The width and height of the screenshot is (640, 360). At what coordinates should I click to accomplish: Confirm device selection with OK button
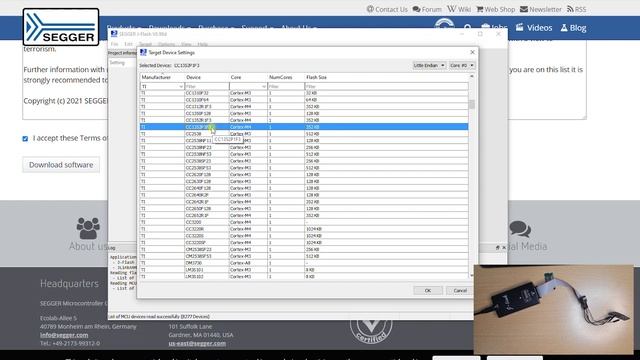[428, 290]
